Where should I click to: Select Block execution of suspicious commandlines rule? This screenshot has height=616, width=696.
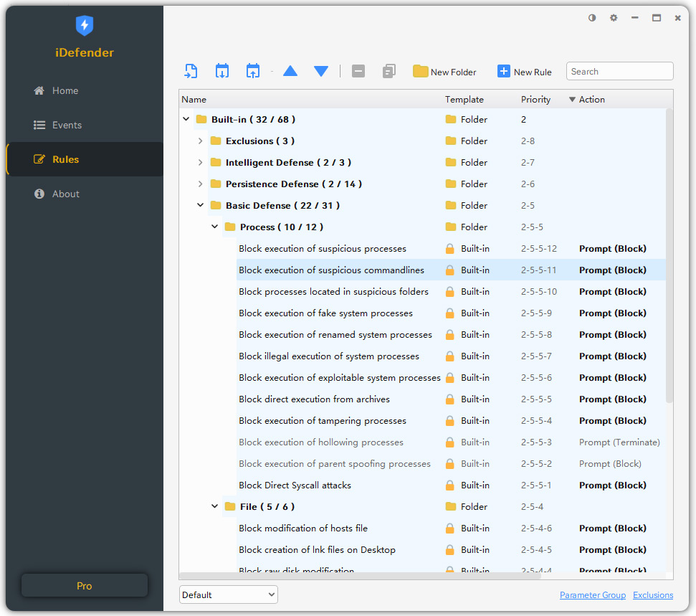pos(331,270)
